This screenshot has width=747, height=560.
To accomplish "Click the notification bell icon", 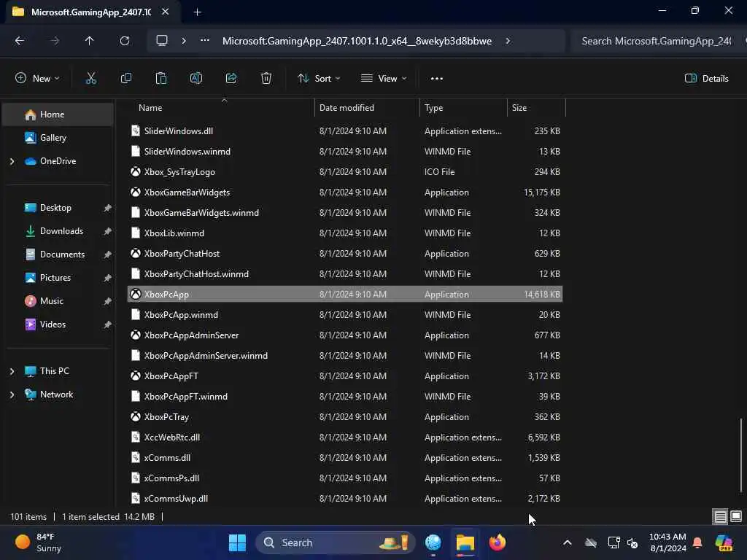I will click(697, 542).
